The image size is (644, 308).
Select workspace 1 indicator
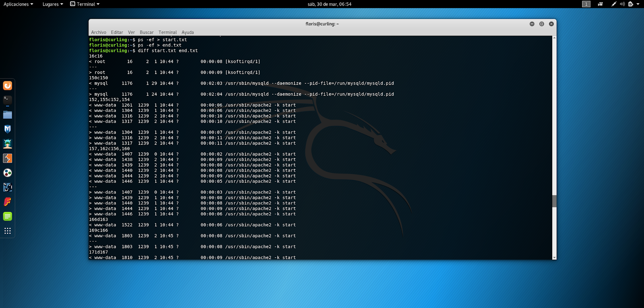coord(586,4)
